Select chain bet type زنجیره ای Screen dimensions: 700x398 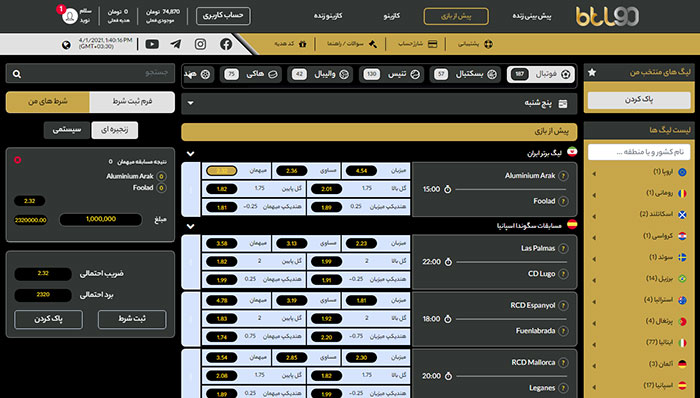(114, 130)
